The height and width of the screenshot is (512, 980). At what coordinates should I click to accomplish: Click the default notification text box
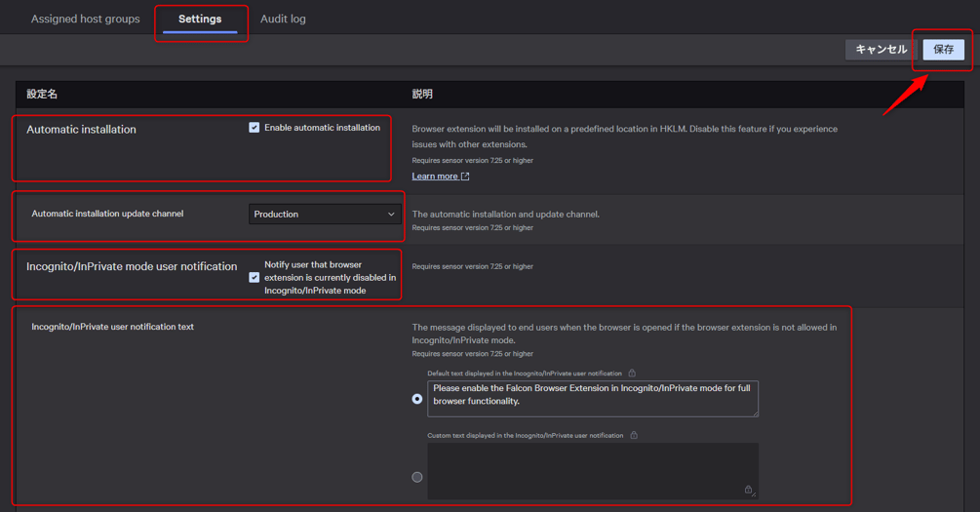tap(593, 398)
